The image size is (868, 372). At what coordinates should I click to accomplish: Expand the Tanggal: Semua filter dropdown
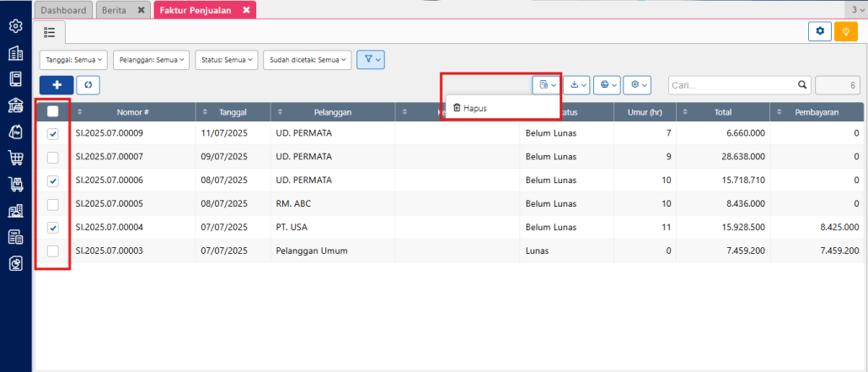point(73,60)
